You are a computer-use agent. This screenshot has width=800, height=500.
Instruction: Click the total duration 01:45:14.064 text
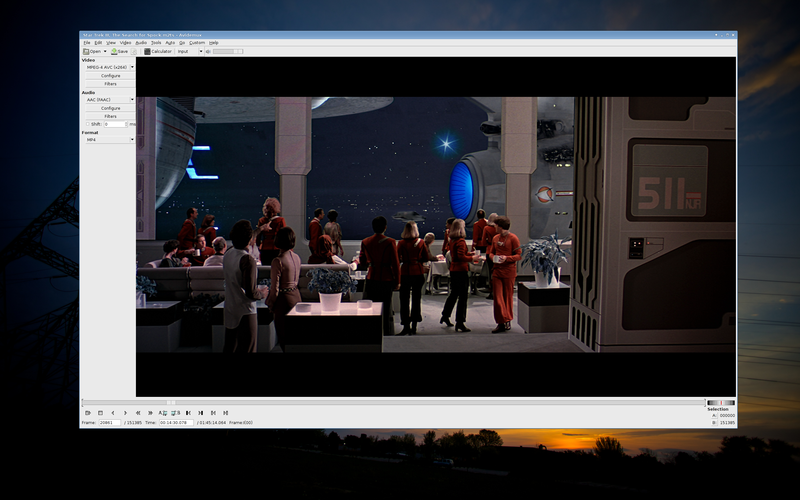point(213,422)
